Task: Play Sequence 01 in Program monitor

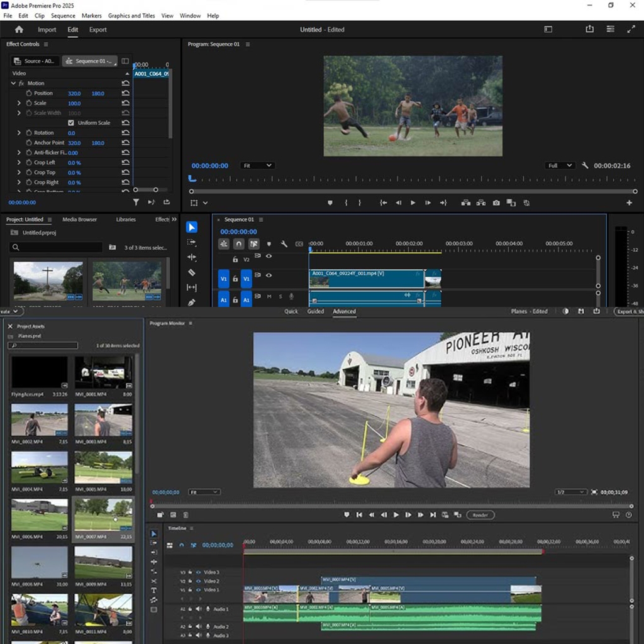Action: click(413, 203)
